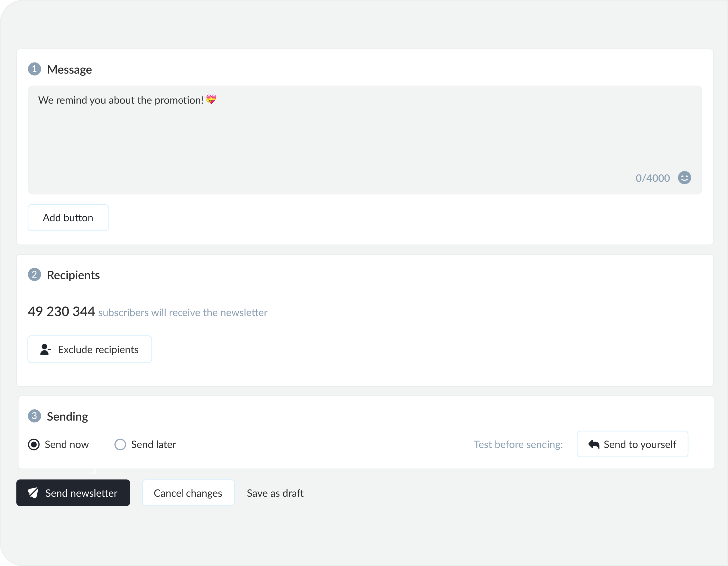Click the step 3 number badge
This screenshot has height=566, width=728.
[34, 416]
